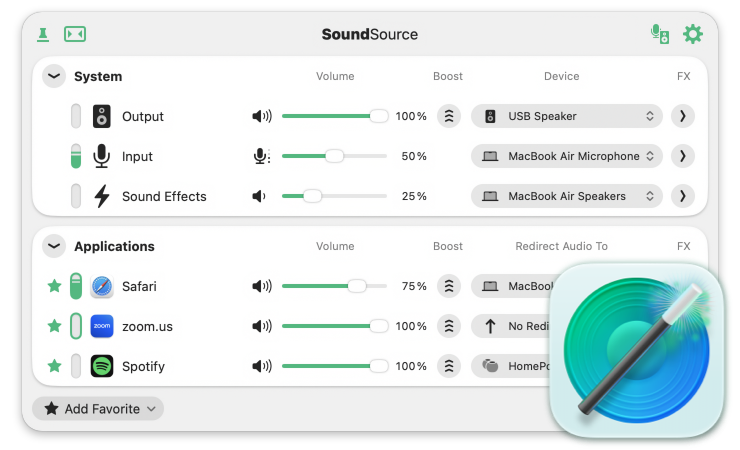
Task: Click the Sound Effects 25% value
Action: click(x=414, y=196)
